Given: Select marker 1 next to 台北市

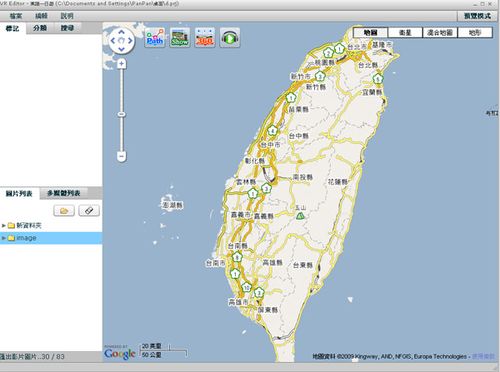Looking at the screenshot, I should pyautogui.click(x=339, y=49).
